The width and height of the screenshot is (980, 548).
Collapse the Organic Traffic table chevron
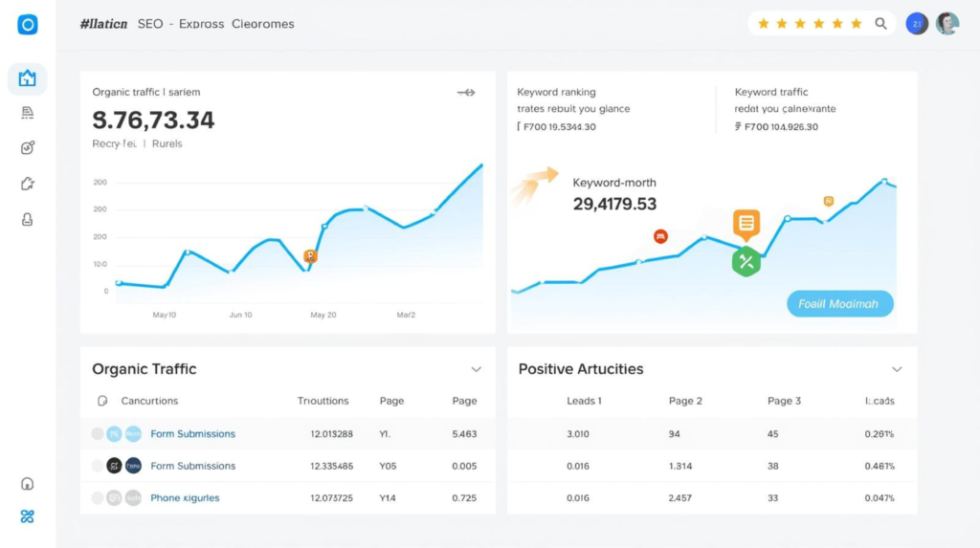click(x=477, y=369)
